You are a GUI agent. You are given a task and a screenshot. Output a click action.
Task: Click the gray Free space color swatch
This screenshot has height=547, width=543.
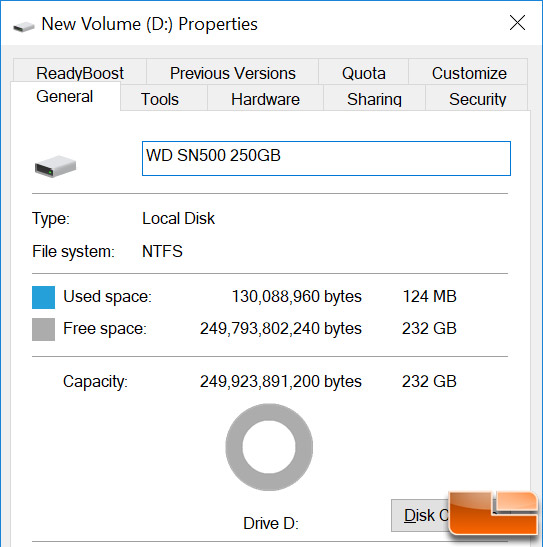tap(43, 329)
